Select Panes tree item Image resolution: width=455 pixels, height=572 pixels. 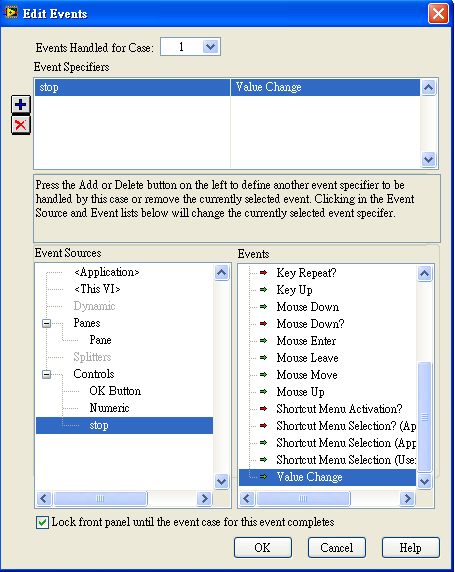coord(87,323)
